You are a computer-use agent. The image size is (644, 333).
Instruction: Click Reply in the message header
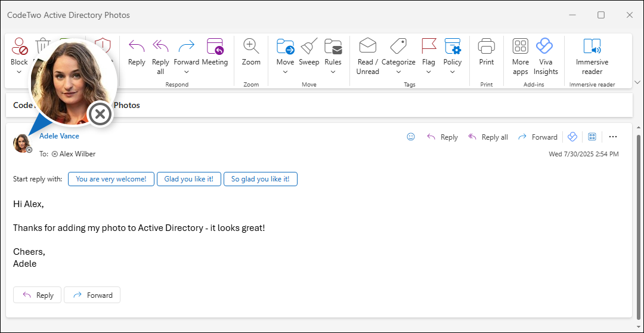point(442,137)
